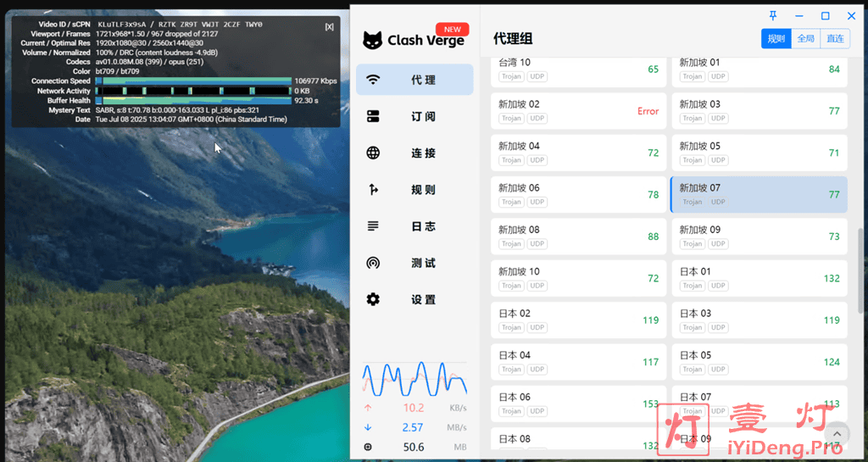This screenshot has height=462, width=868.
Task: Switch to 规则 proxy mode
Action: click(776, 39)
